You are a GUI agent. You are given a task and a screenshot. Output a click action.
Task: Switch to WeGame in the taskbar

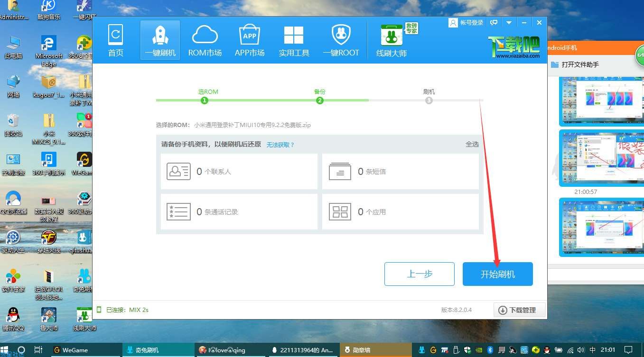(86, 350)
